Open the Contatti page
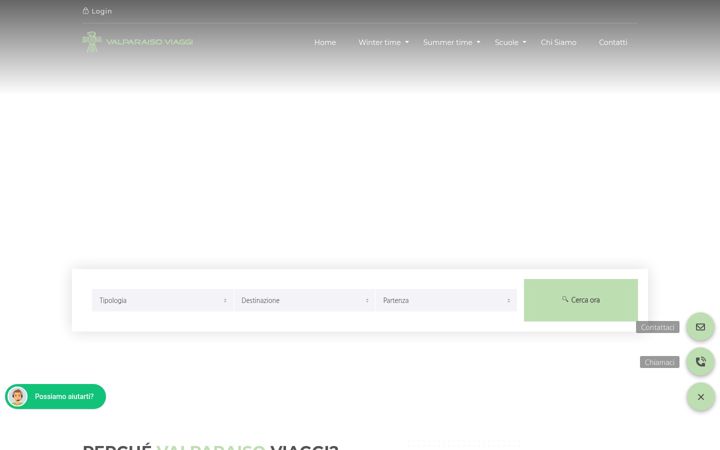Viewport: 720px width, 450px height. tap(613, 42)
